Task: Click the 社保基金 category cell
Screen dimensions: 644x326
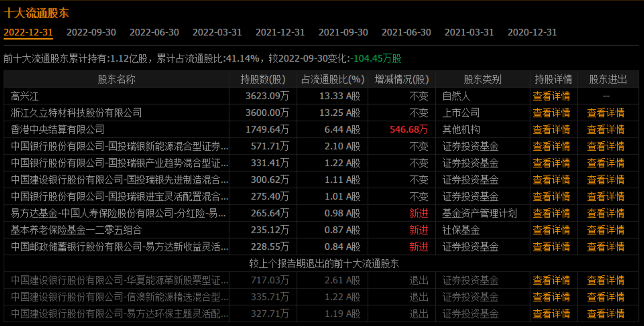Action: (461, 230)
